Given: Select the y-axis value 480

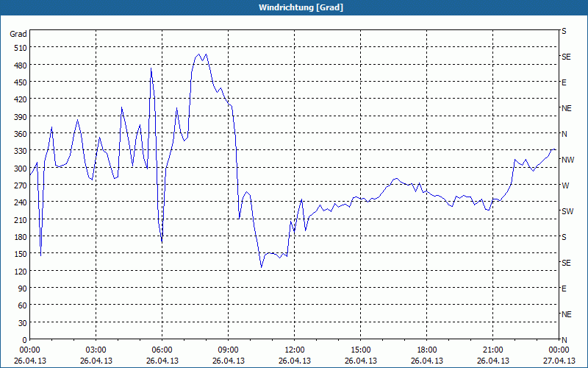Looking at the screenshot, I should (21, 66).
